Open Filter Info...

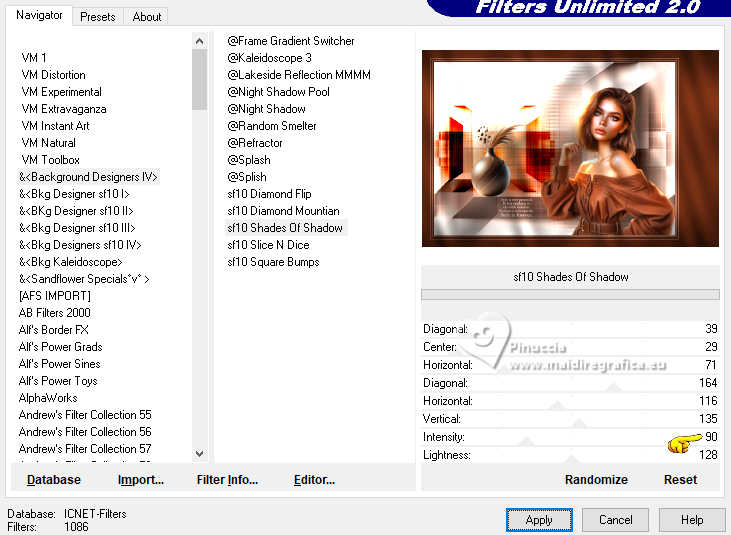click(227, 480)
